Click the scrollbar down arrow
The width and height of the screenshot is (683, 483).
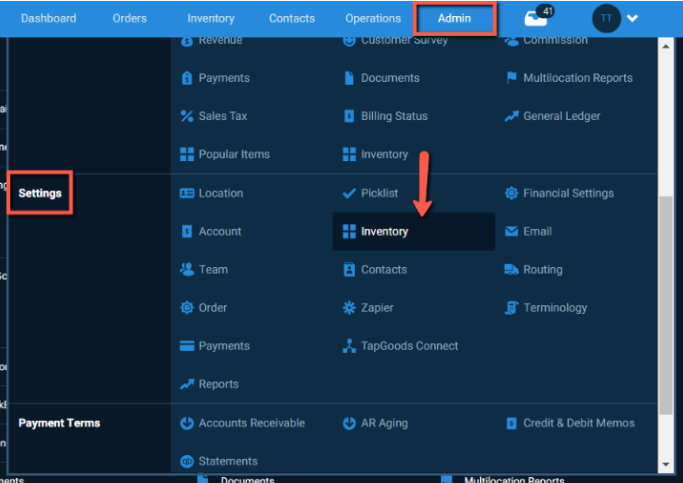(666, 464)
